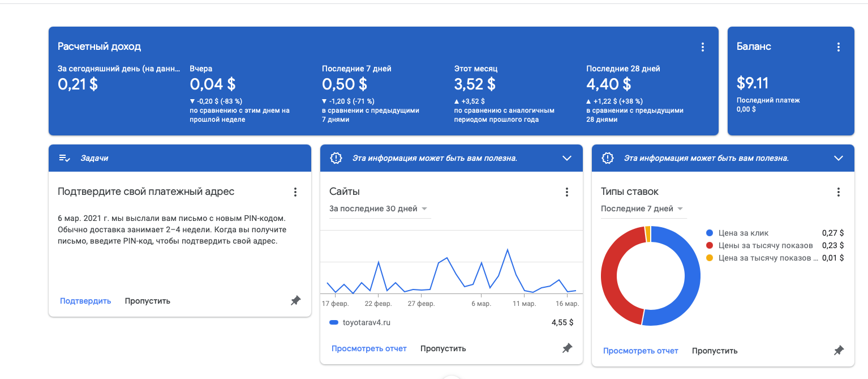The width and height of the screenshot is (868, 379).
Task: Skip the payment address confirmation task
Action: [x=147, y=301]
